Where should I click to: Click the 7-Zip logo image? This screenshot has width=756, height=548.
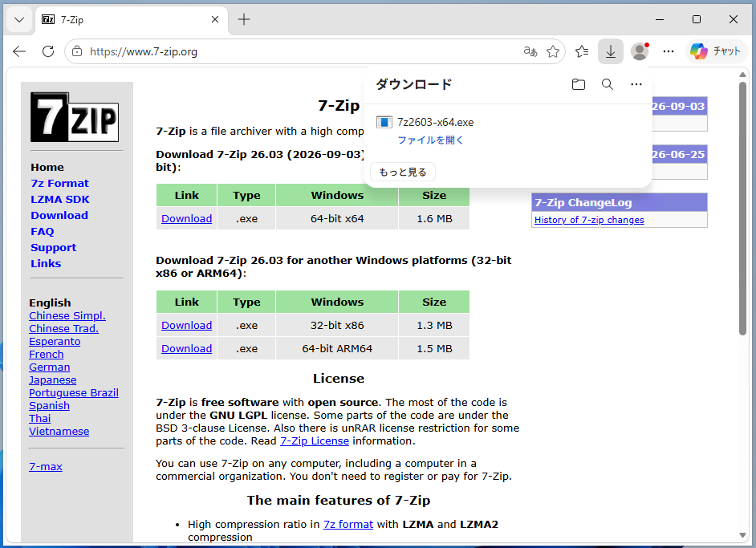coord(75,117)
